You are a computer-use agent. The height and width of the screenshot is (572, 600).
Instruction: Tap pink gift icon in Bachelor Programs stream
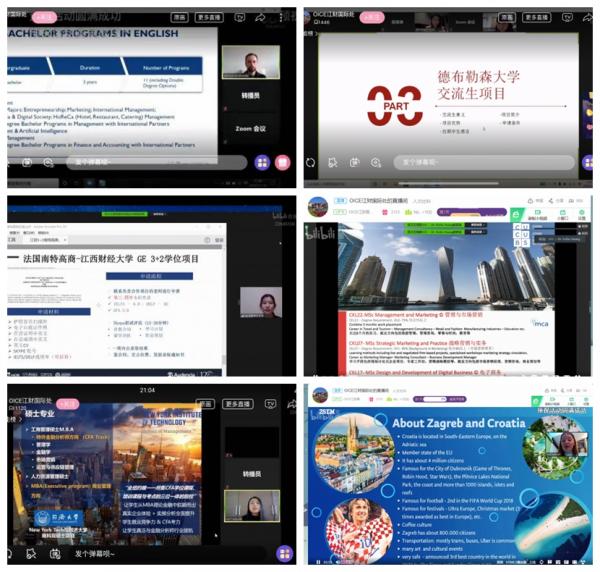coord(283,163)
